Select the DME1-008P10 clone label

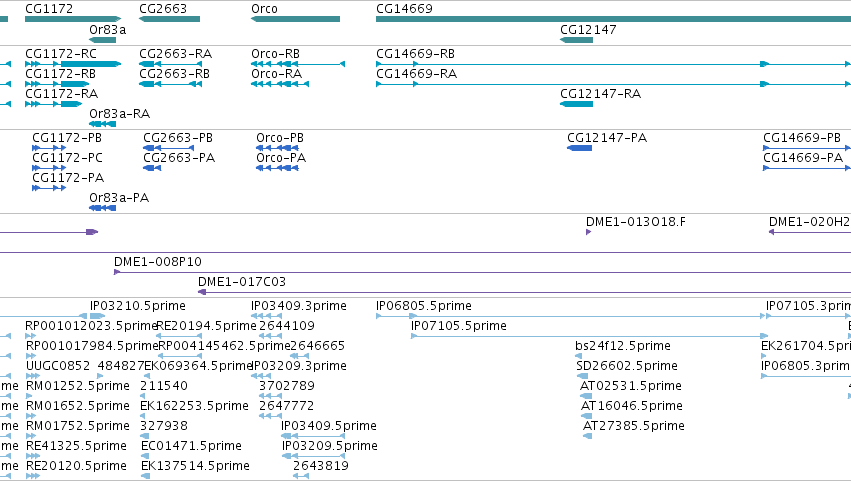point(157,262)
